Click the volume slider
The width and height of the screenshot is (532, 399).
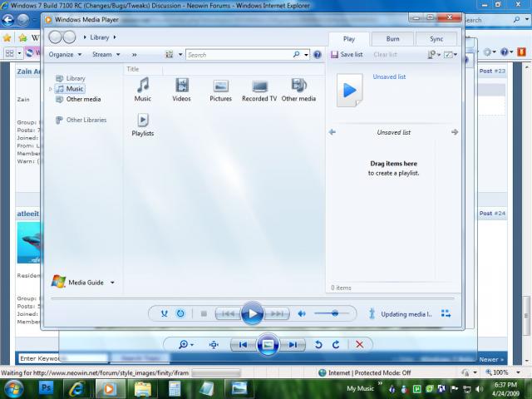[330, 313]
